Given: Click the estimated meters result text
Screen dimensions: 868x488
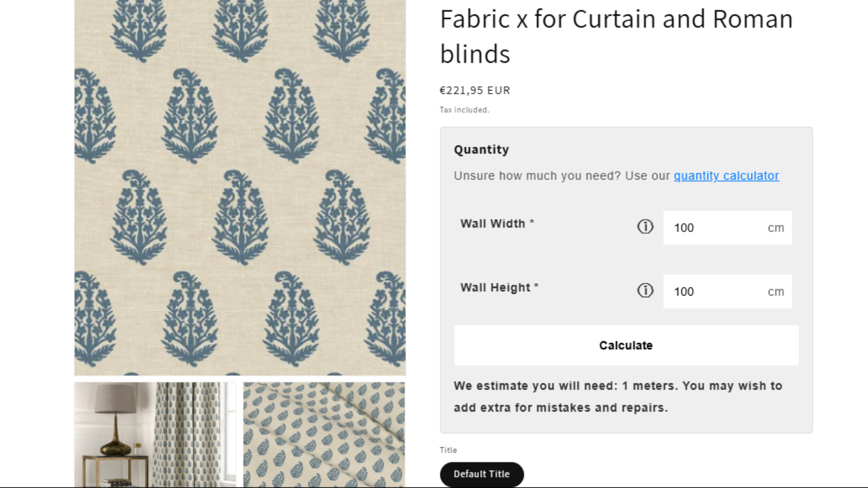Looking at the screenshot, I should click(x=618, y=396).
